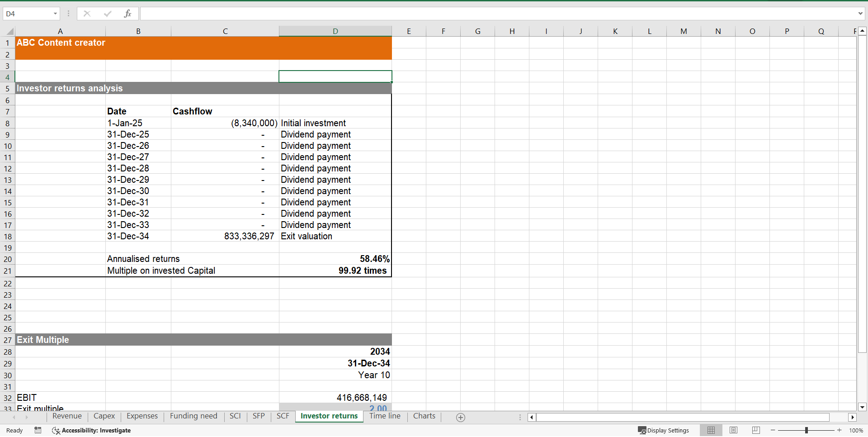Select row 20 header
868x437 pixels.
8,259
